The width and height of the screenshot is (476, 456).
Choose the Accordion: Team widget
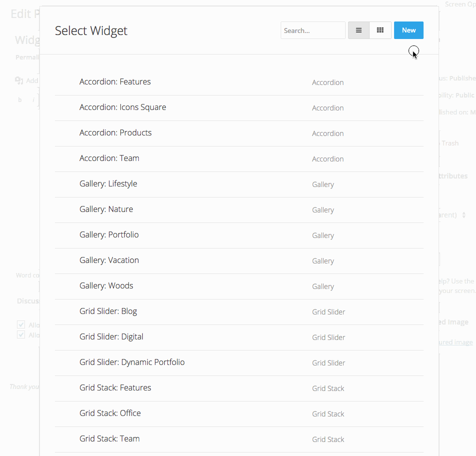tap(109, 158)
